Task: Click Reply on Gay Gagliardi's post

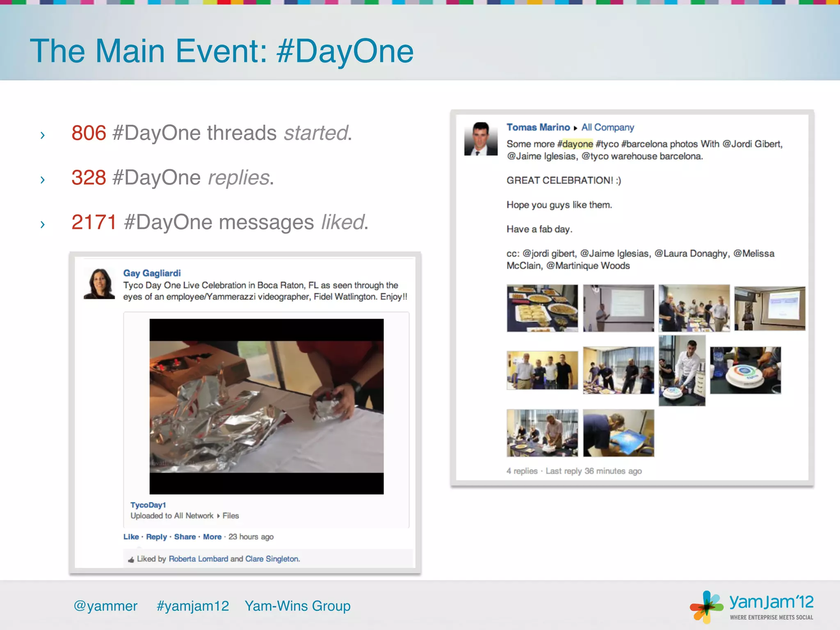Action: click(x=156, y=537)
